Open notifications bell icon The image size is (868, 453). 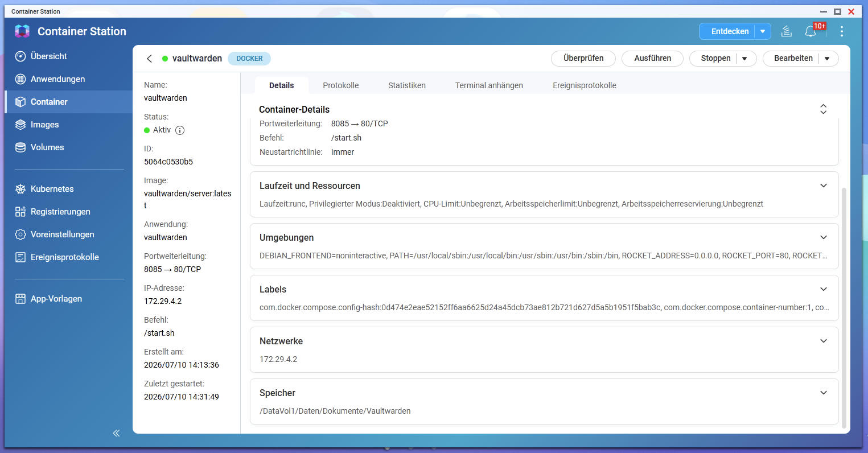[811, 31]
